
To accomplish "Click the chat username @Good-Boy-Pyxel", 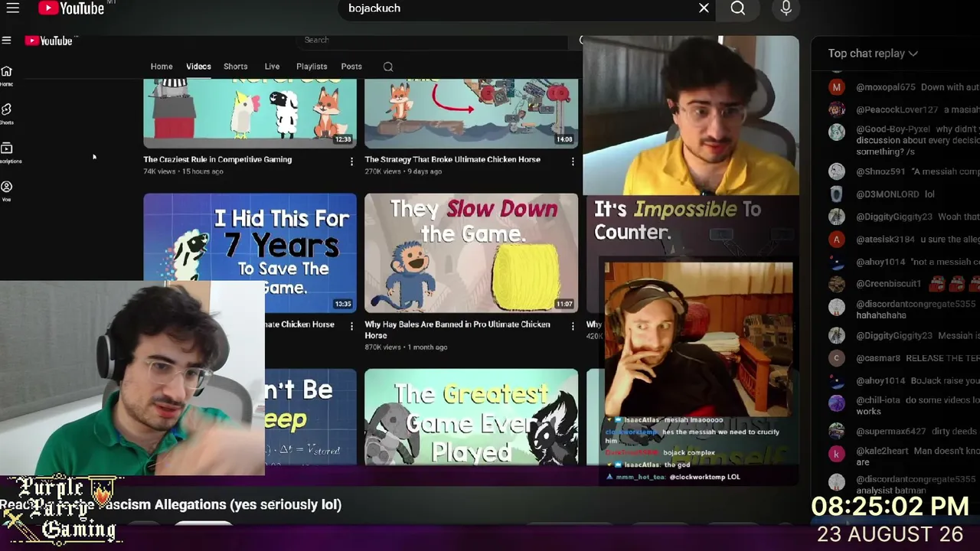I will coord(893,129).
